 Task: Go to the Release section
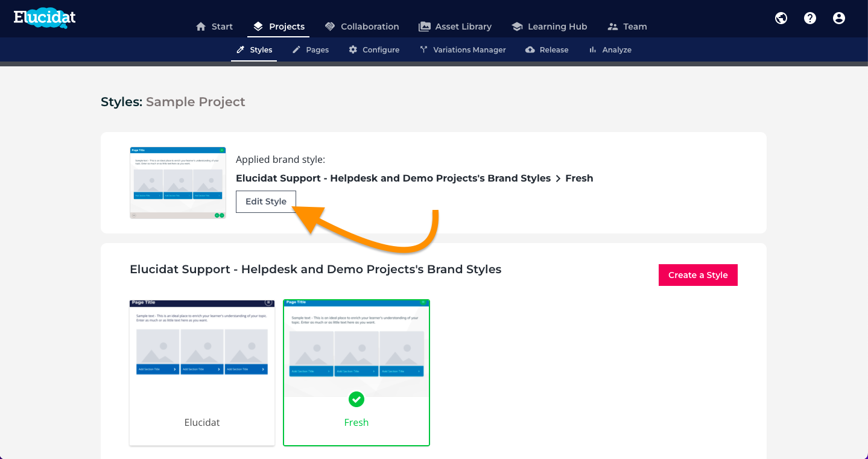(x=547, y=49)
